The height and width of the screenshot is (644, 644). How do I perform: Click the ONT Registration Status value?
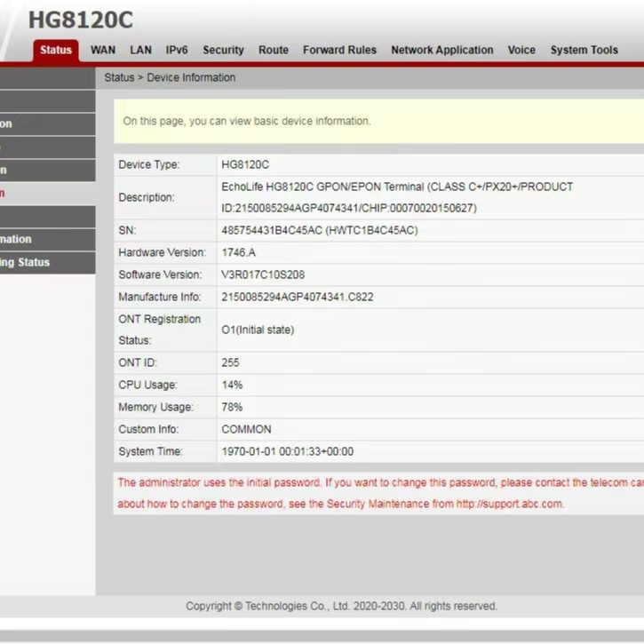257,330
